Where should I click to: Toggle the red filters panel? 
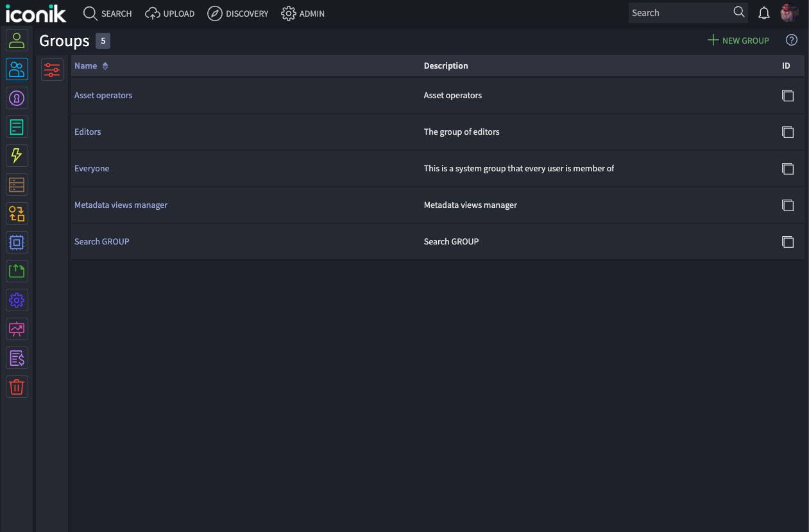click(52, 69)
